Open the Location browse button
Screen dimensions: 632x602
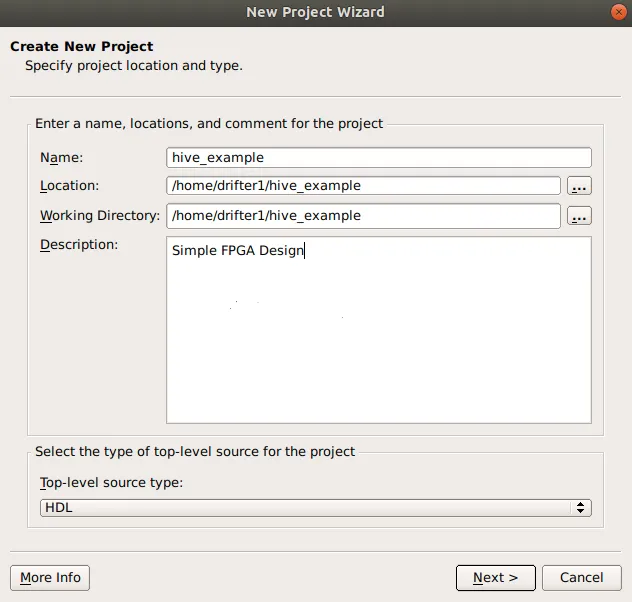(x=579, y=186)
